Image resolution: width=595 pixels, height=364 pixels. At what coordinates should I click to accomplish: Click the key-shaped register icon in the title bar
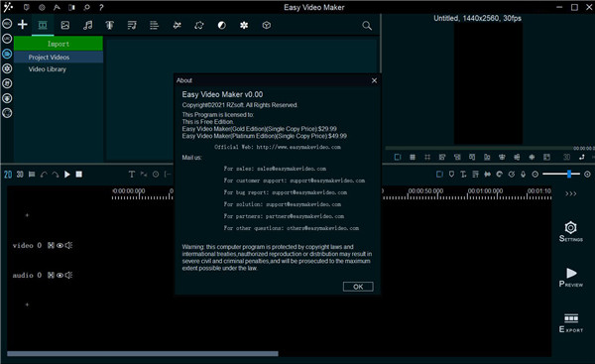pos(86,7)
